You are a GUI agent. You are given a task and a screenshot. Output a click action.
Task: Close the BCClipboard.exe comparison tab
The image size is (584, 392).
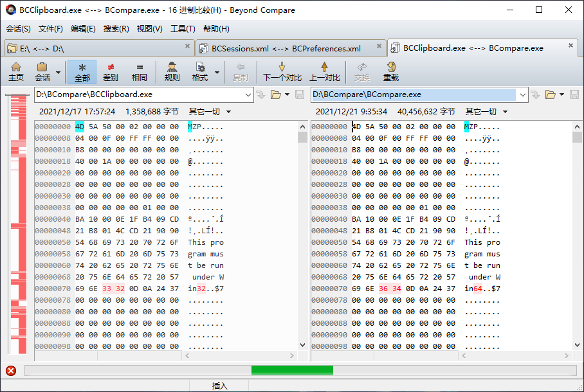click(x=570, y=46)
